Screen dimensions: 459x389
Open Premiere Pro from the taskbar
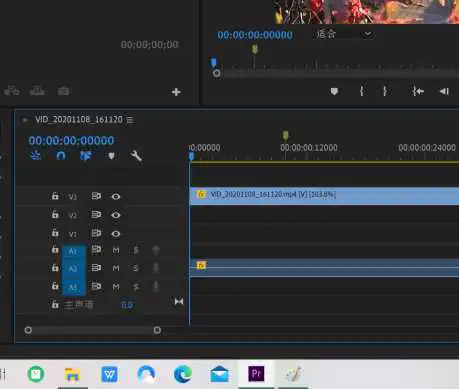pos(256,374)
